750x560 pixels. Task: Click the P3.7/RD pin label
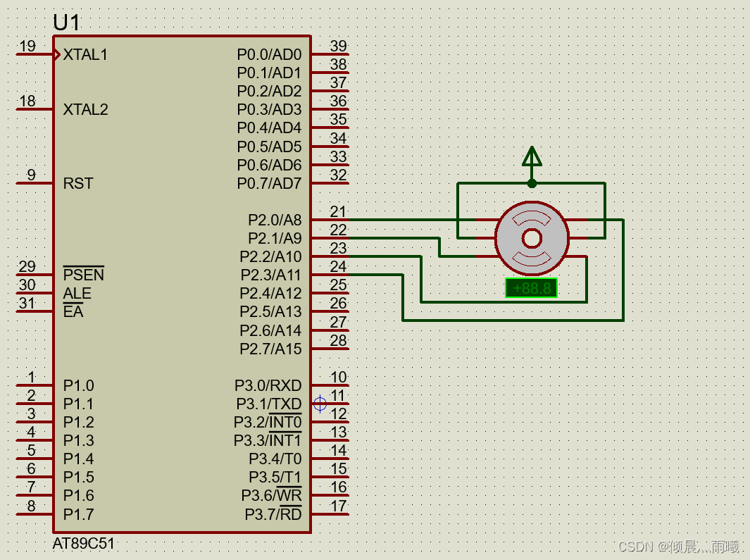(273, 514)
